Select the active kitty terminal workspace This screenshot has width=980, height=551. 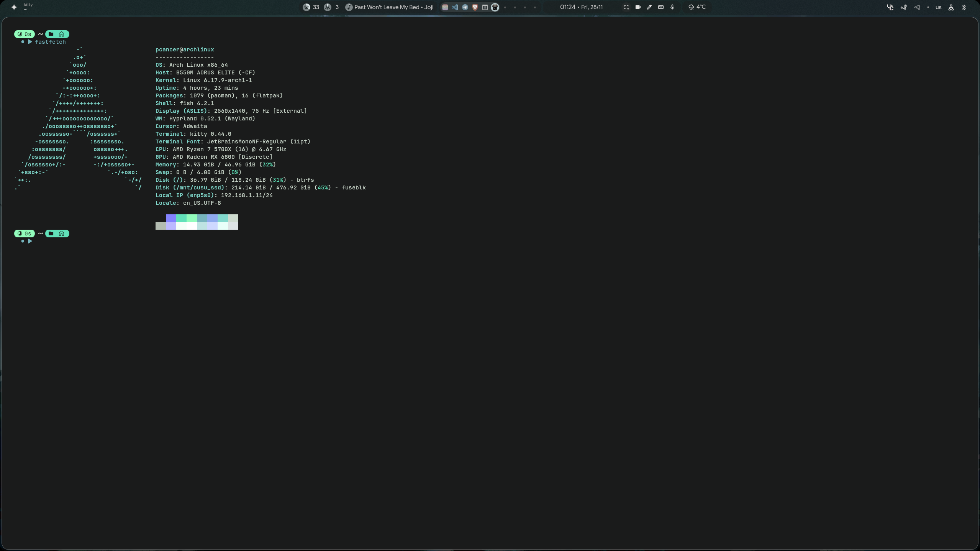495,7
